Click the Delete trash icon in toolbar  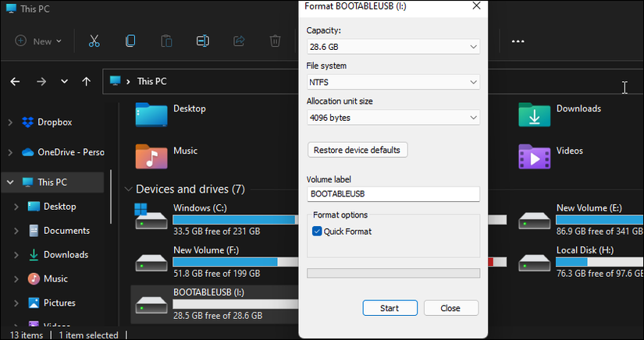point(275,41)
